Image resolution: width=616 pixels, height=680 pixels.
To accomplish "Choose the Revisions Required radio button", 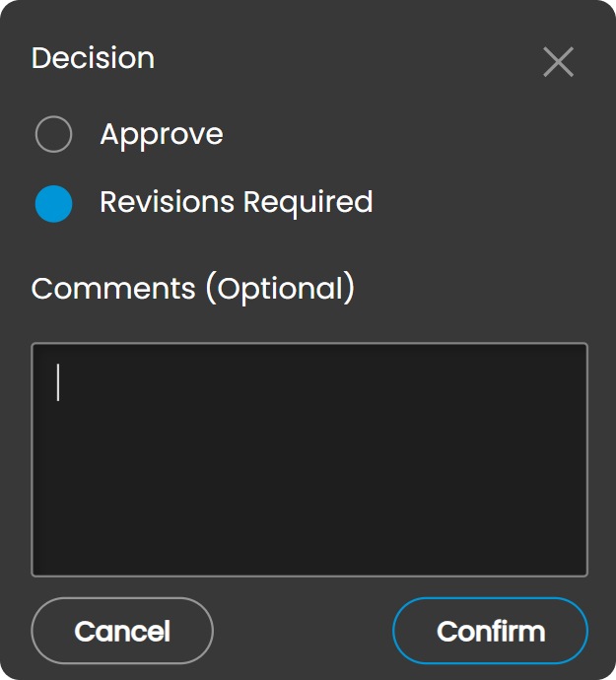I will coord(53,204).
